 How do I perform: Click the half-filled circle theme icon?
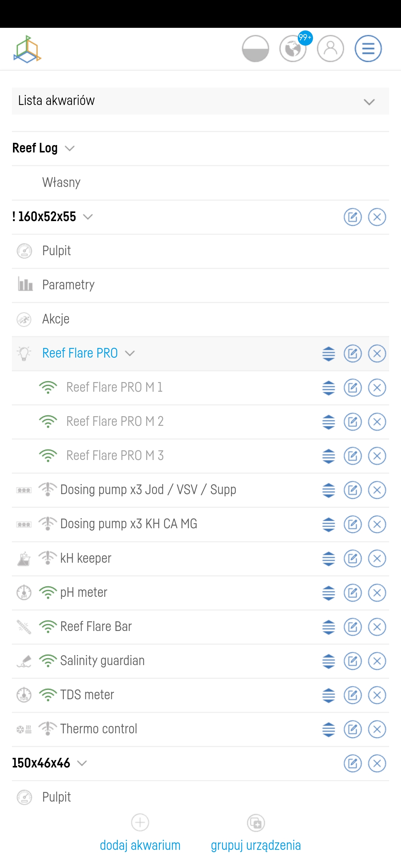255,49
